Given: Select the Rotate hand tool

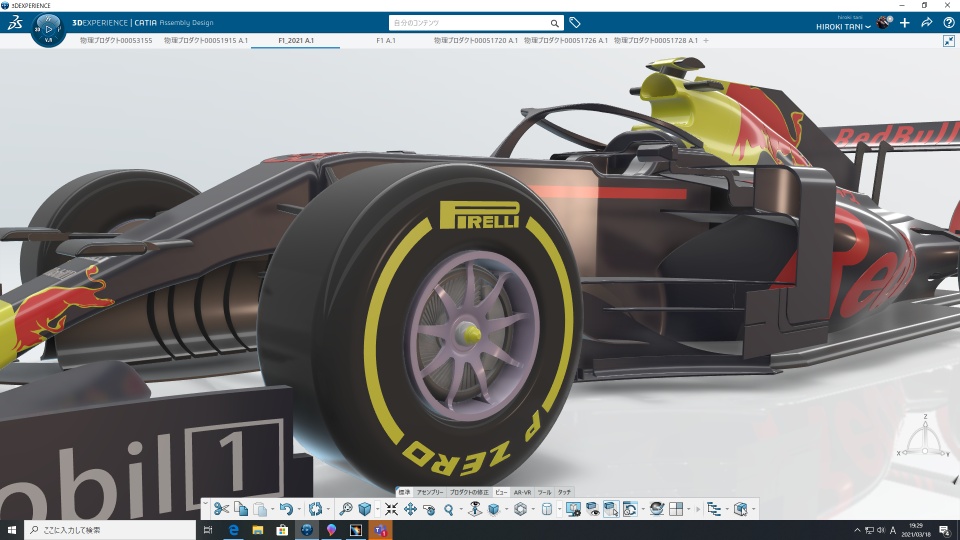Looking at the screenshot, I should click(429, 509).
